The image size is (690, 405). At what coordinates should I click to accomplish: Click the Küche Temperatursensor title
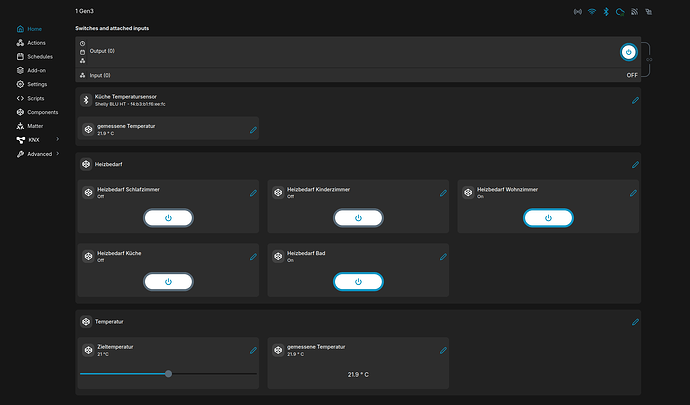tap(126, 96)
